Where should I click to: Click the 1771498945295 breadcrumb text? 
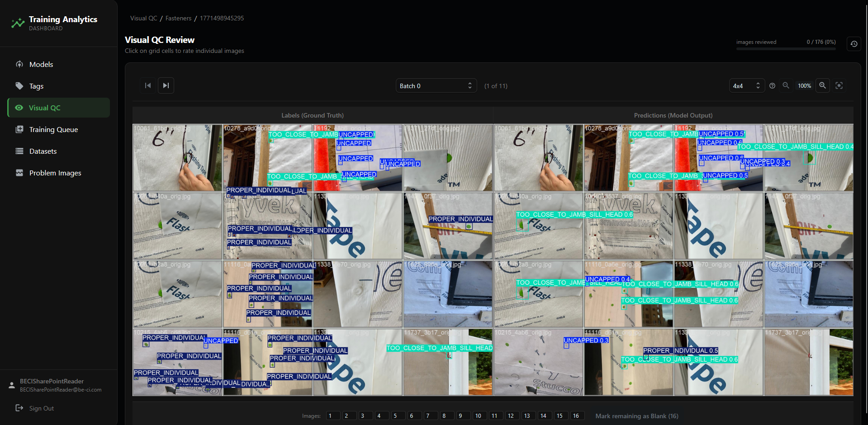tap(222, 18)
